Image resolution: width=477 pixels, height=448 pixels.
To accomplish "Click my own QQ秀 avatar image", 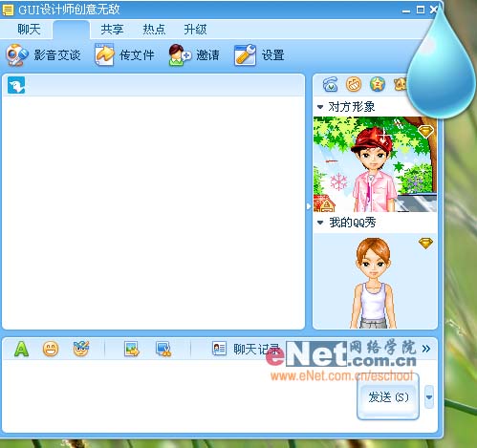I will pos(375,281).
